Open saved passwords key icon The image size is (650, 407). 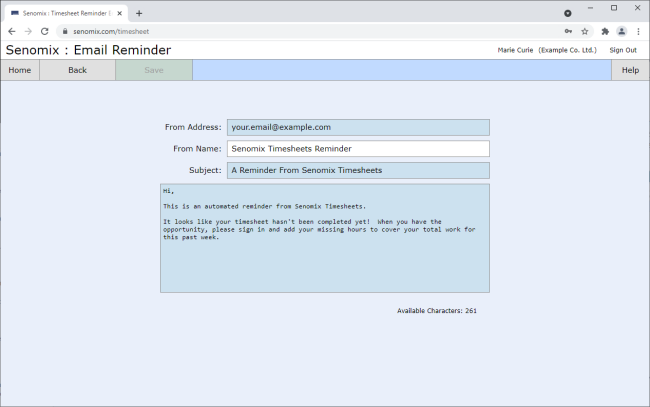[x=568, y=31]
